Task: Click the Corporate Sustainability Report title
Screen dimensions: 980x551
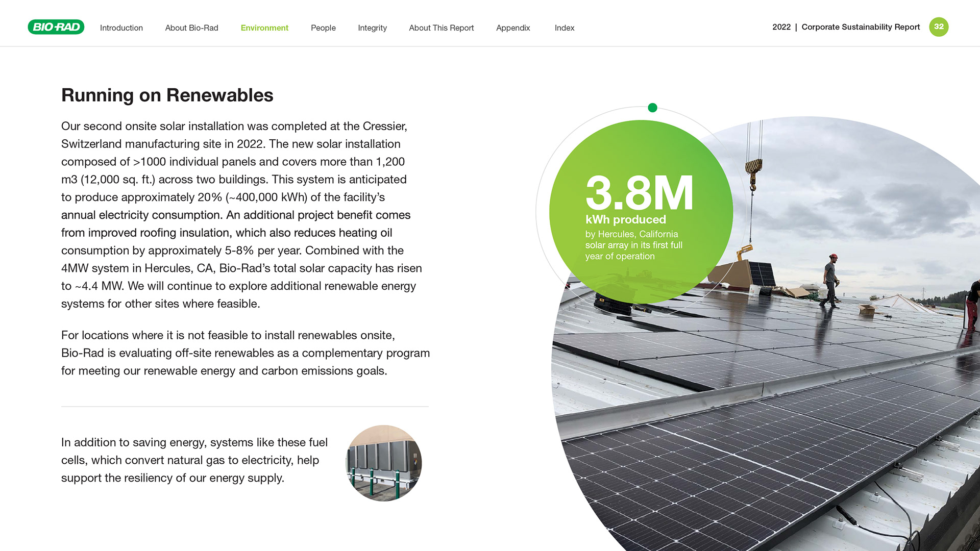Action: click(x=860, y=27)
